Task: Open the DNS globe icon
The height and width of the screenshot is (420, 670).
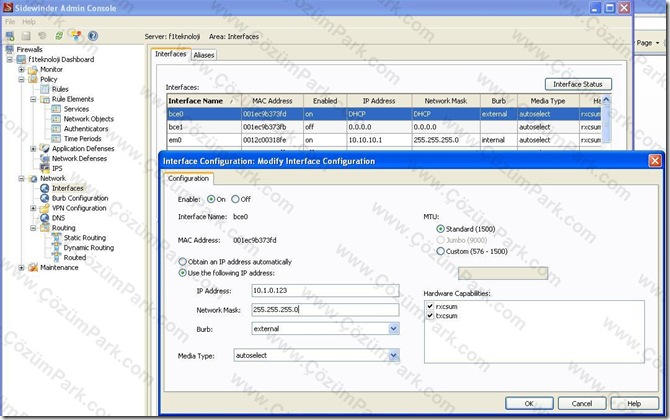Action: [x=44, y=218]
